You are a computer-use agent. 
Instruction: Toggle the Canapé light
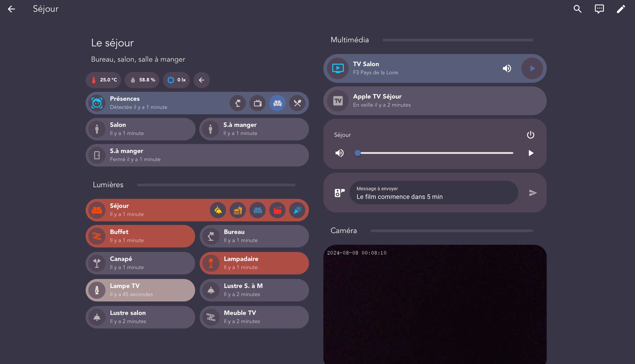pyautogui.click(x=140, y=263)
